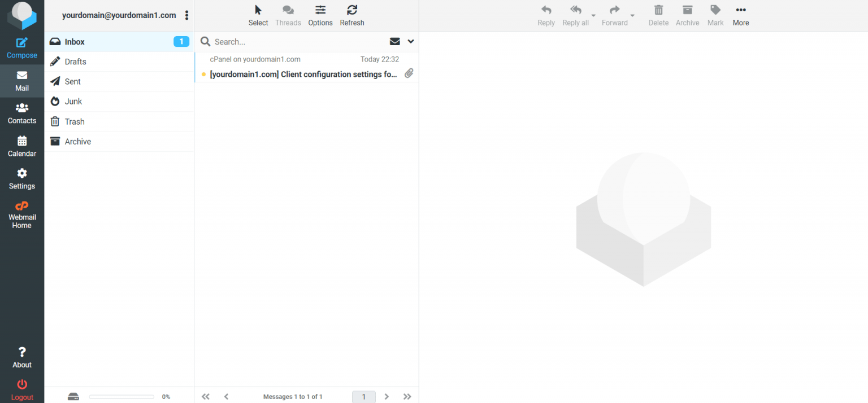Screen dimensions: 868x403
Task: Switch to the Contacts panel
Action: point(21,113)
